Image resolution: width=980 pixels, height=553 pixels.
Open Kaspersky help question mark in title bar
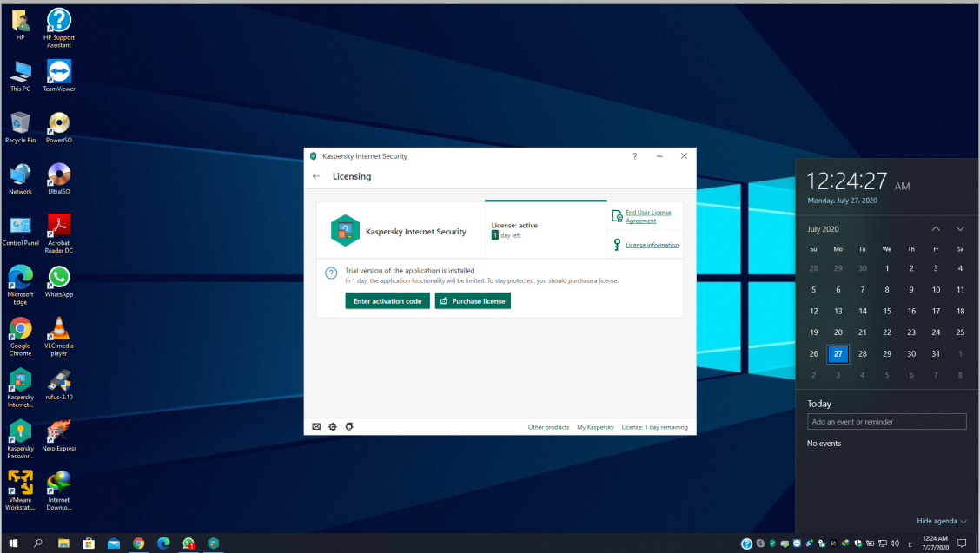[x=634, y=156]
